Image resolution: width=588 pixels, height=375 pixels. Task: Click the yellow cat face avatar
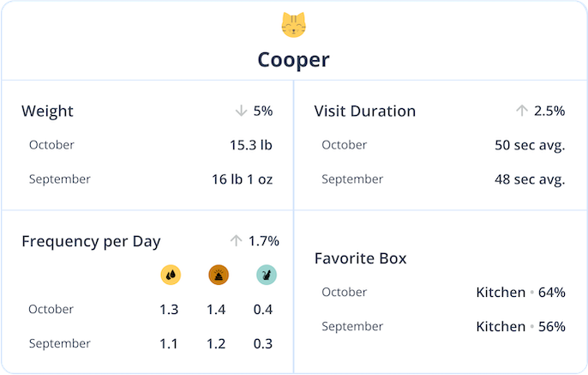point(294,25)
